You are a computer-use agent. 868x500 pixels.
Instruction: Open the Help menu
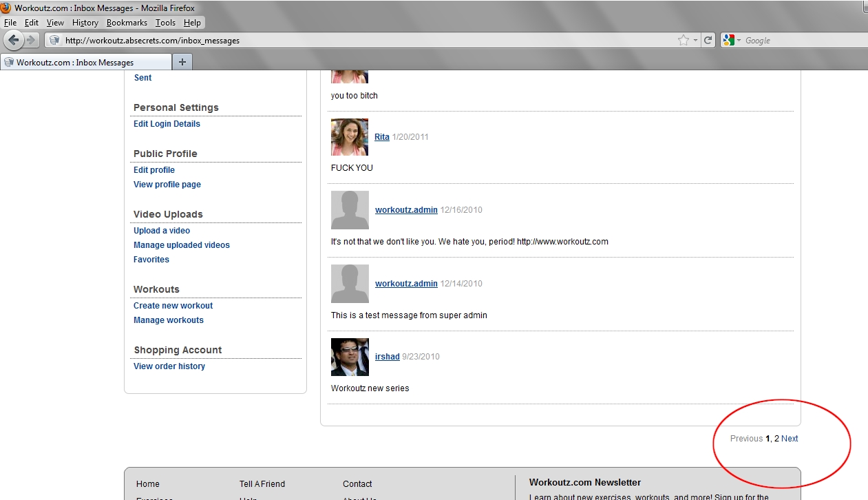(193, 23)
